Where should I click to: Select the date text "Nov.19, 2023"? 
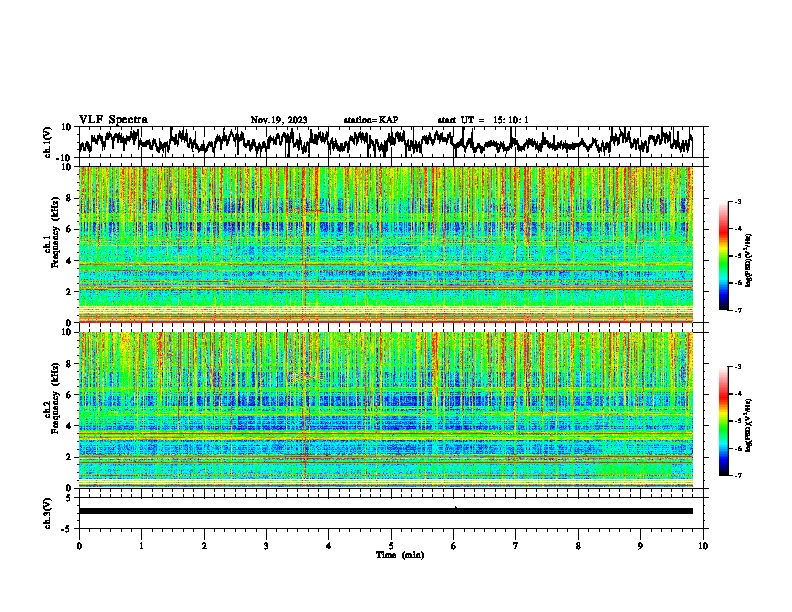point(279,120)
